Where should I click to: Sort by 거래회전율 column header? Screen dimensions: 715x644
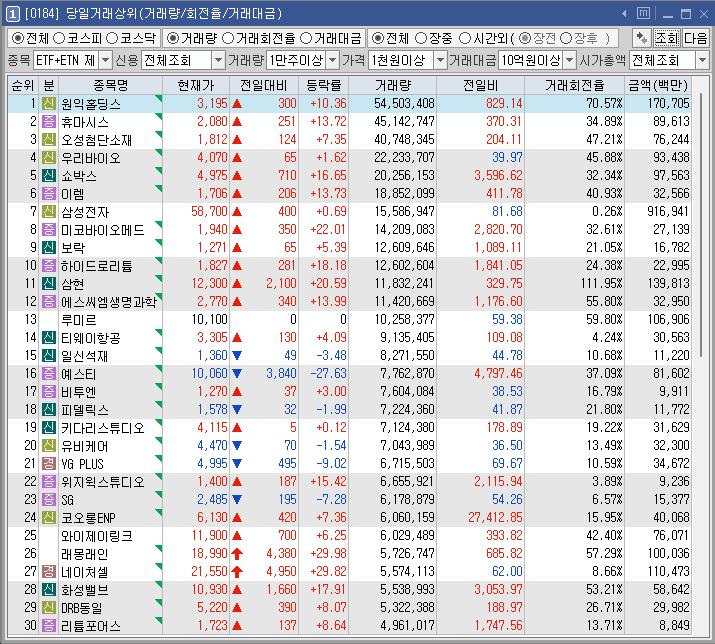point(575,85)
